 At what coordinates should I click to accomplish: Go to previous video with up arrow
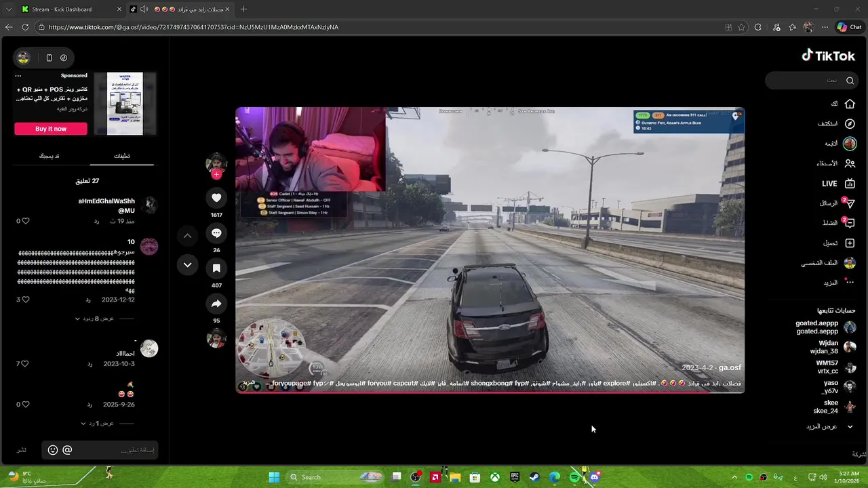point(187,236)
